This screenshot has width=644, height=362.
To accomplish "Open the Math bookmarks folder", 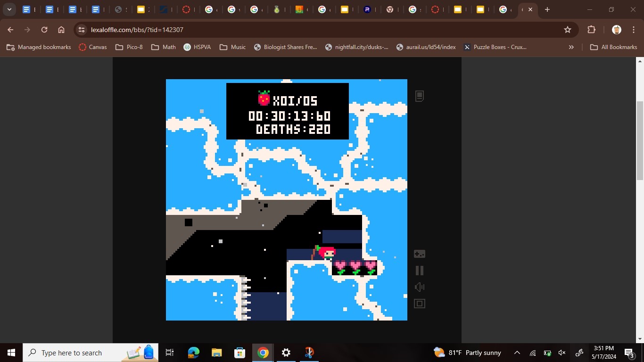I will coord(164,47).
